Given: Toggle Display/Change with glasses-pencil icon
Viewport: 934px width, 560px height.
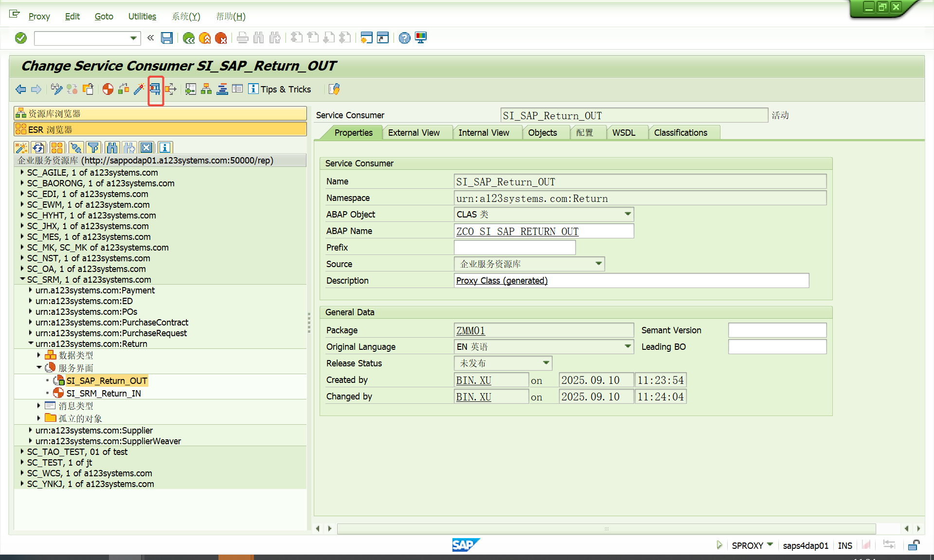Looking at the screenshot, I should pos(56,89).
